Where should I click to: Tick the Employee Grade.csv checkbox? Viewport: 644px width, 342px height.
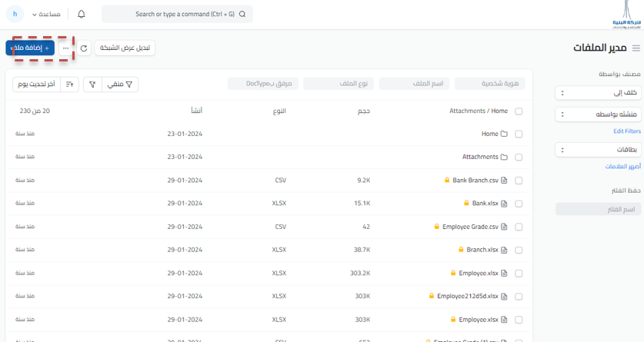tap(519, 227)
